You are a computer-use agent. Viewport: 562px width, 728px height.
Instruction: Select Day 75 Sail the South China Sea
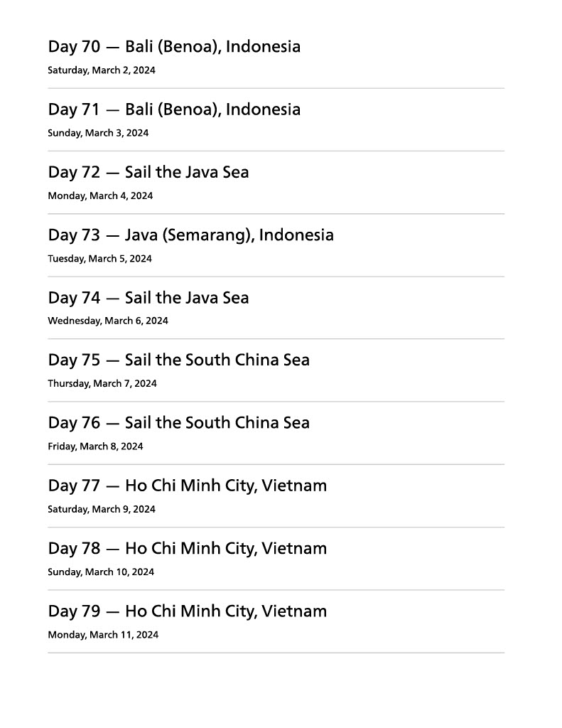178,360
